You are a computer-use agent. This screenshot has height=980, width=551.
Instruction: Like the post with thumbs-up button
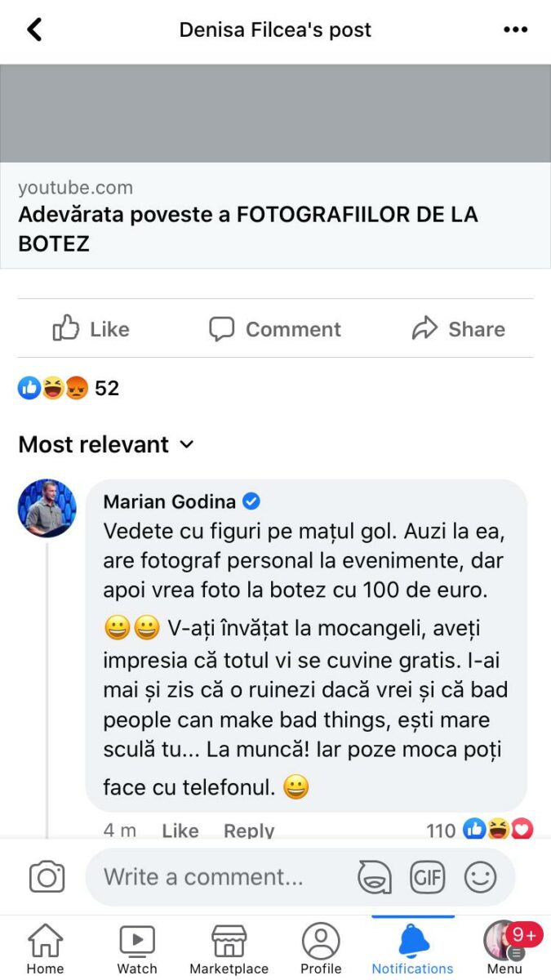[91, 329]
